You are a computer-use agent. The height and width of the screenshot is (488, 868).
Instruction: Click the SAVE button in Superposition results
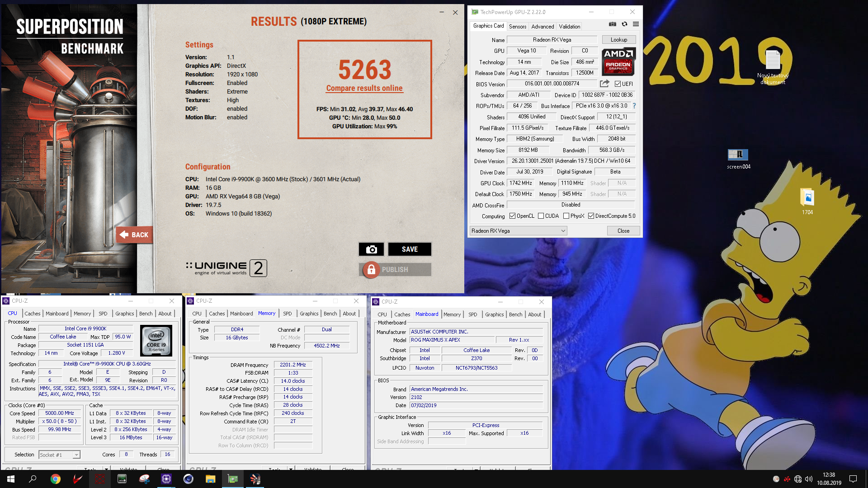point(410,249)
